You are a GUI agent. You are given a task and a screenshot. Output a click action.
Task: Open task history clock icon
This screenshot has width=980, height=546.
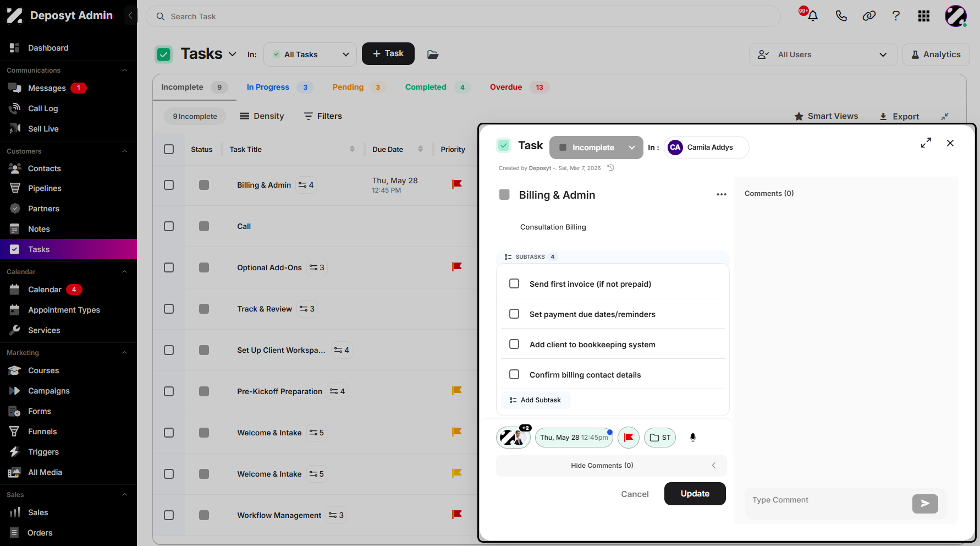(x=610, y=168)
